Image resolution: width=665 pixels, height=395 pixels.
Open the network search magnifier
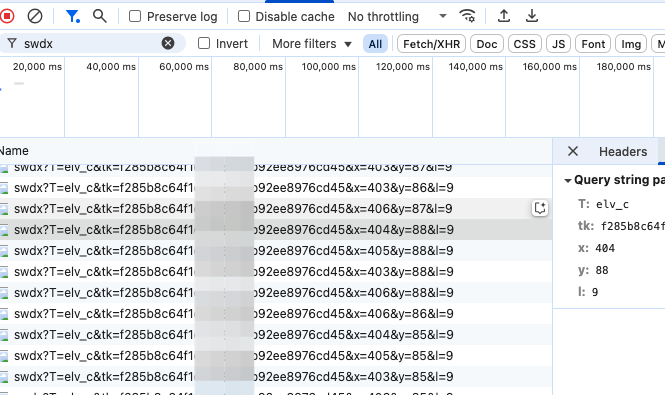coord(100,17)
